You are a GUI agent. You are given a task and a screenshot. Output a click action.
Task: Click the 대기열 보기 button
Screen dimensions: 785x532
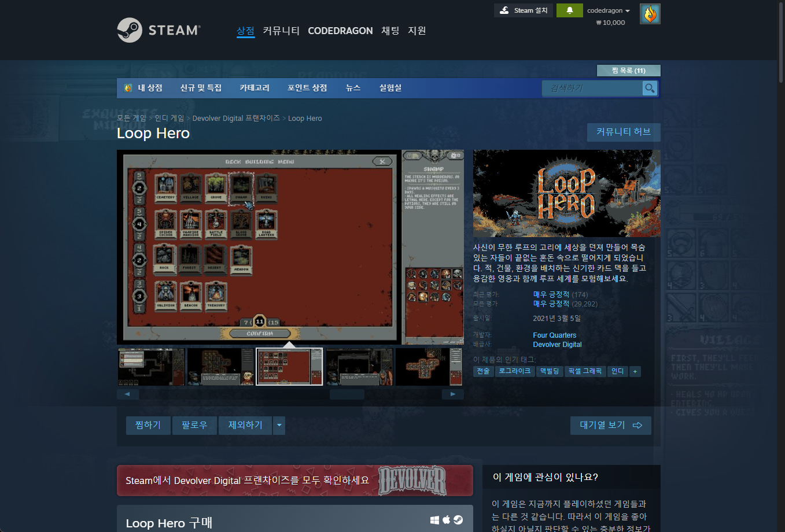coord(610,425)
